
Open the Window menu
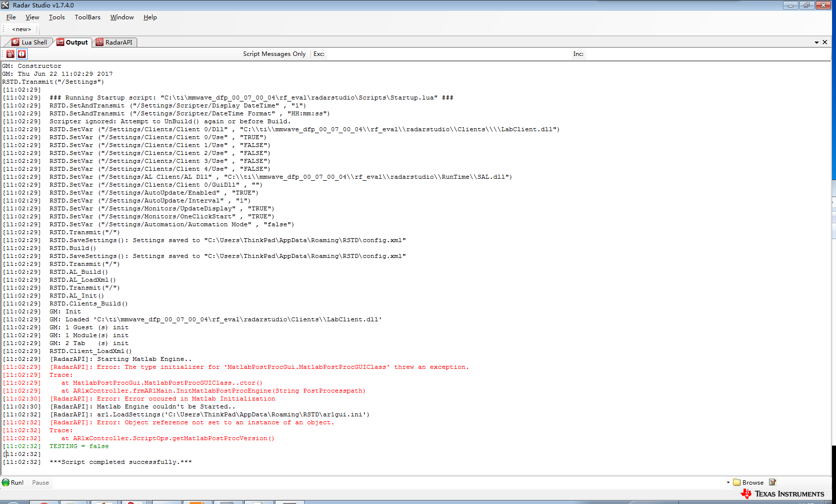(122, 17)
